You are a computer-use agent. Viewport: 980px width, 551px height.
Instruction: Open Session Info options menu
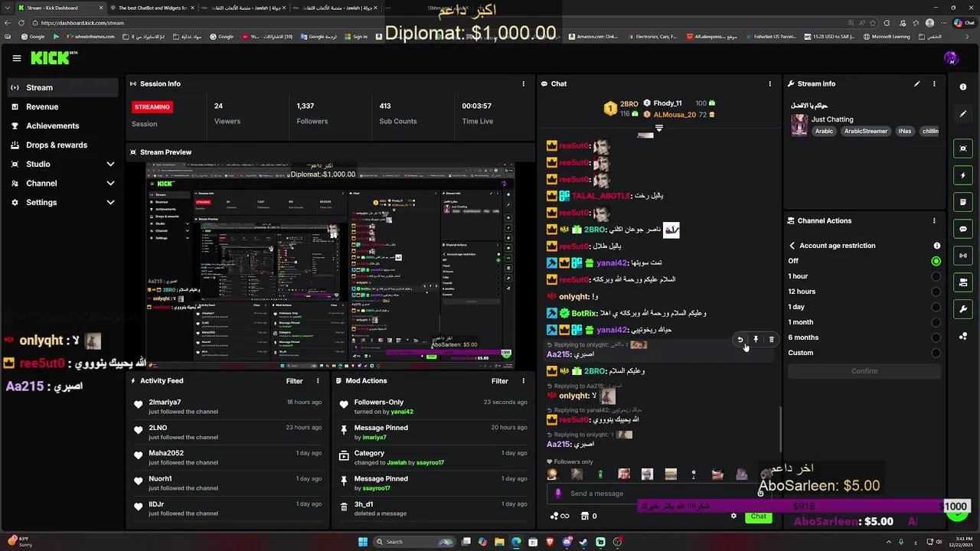[524, 83]
